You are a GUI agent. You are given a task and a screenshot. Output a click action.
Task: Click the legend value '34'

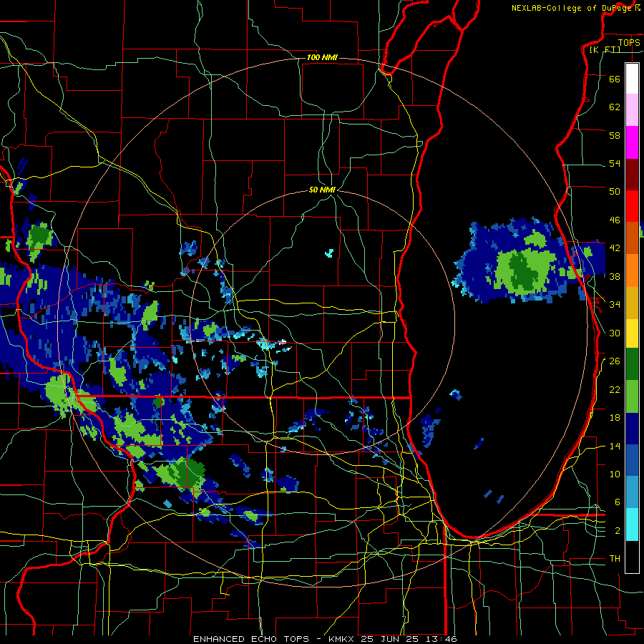[615, 305]
